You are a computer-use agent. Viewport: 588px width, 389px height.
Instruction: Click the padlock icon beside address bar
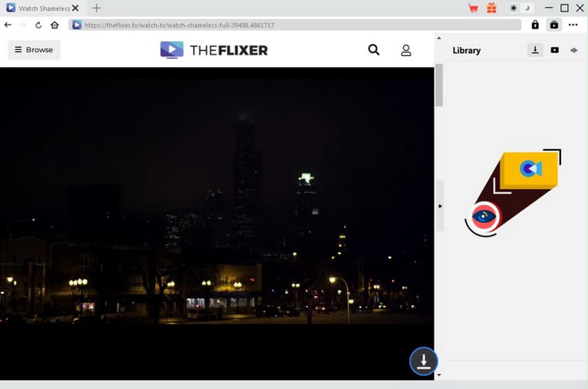pos(535,25)
